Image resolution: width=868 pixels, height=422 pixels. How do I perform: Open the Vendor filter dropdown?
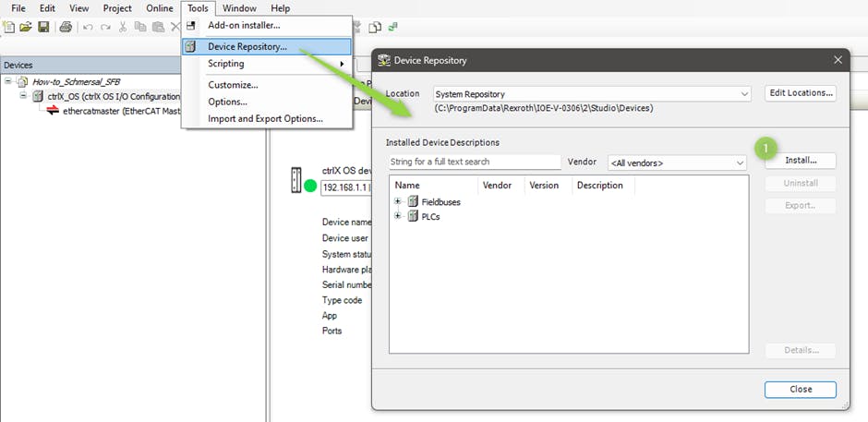[740, 163]
